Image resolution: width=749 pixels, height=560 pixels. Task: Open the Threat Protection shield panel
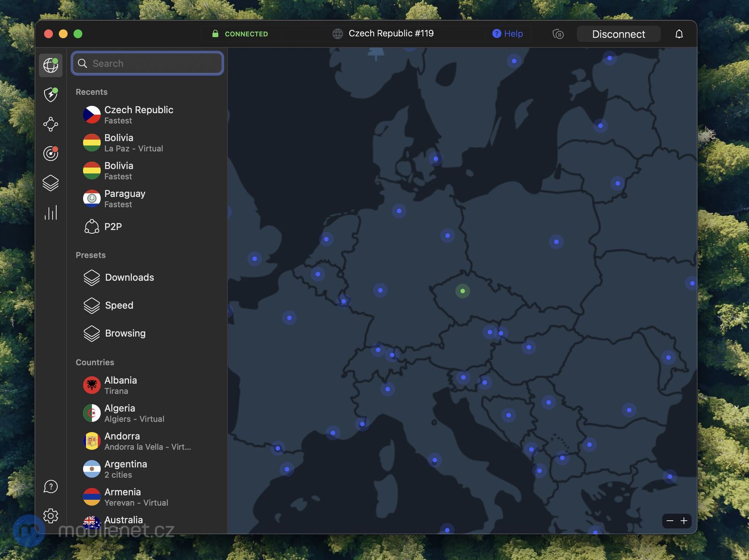51,95
